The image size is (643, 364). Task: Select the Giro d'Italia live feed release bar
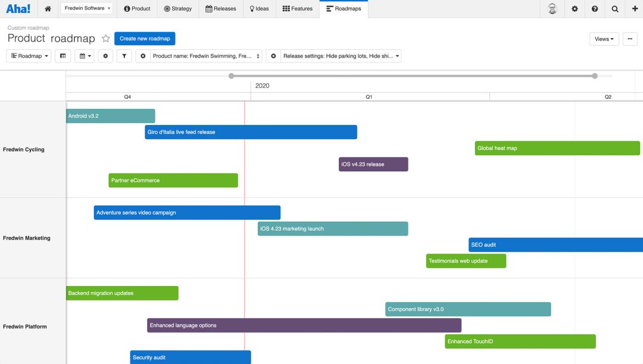(x=251, y=132)
